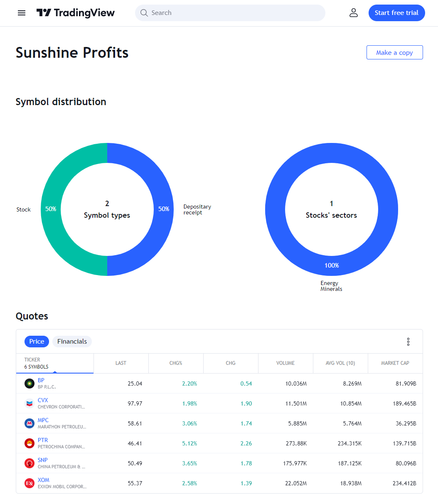
Task: Click the Make a copy button
Action: (394, 52)
